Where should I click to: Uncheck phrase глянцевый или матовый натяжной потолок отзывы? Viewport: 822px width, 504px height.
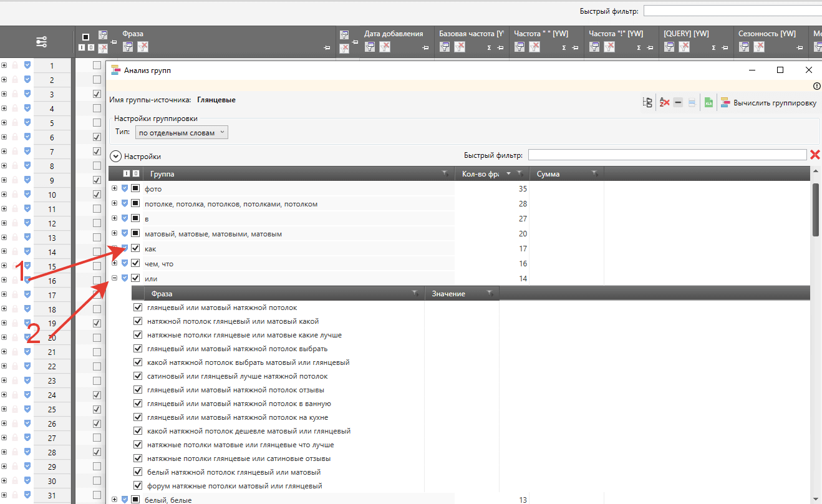138,390
